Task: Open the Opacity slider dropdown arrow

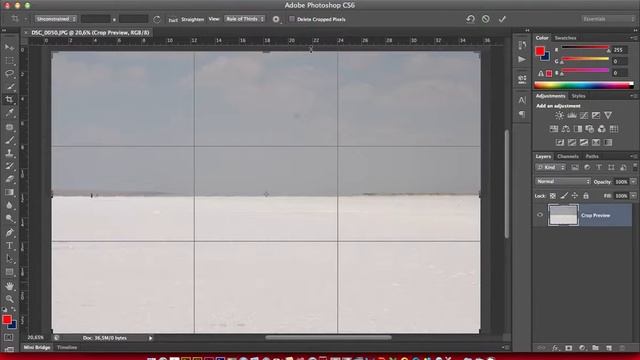Action: 633,182
